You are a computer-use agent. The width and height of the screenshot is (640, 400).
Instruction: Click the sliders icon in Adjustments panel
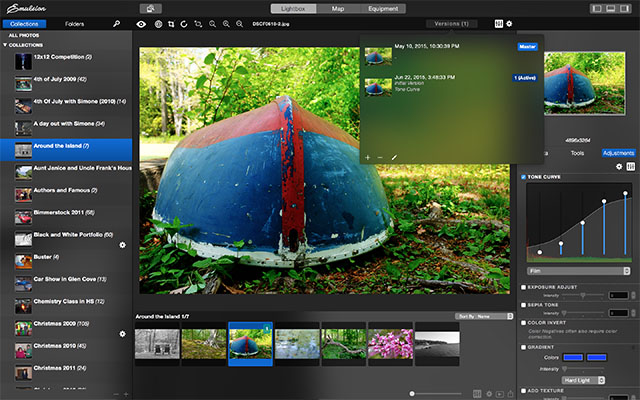pyautogui.click(x=631, y=167)
